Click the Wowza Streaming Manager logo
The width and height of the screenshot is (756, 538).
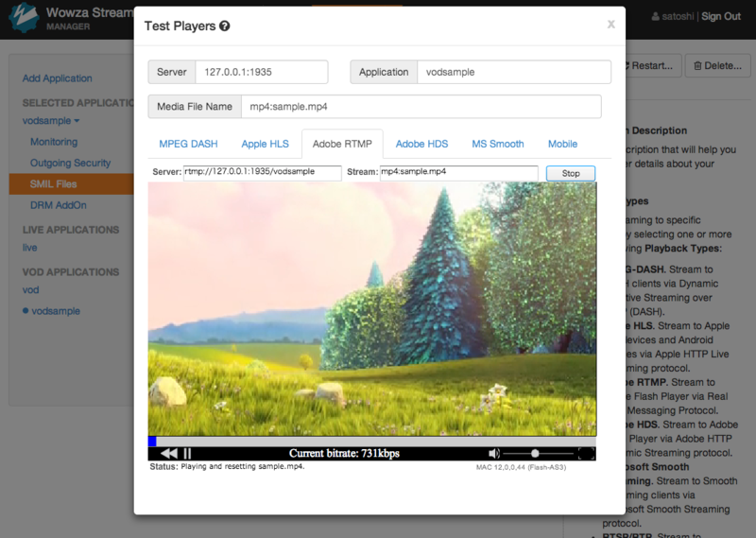click(23, 18)
